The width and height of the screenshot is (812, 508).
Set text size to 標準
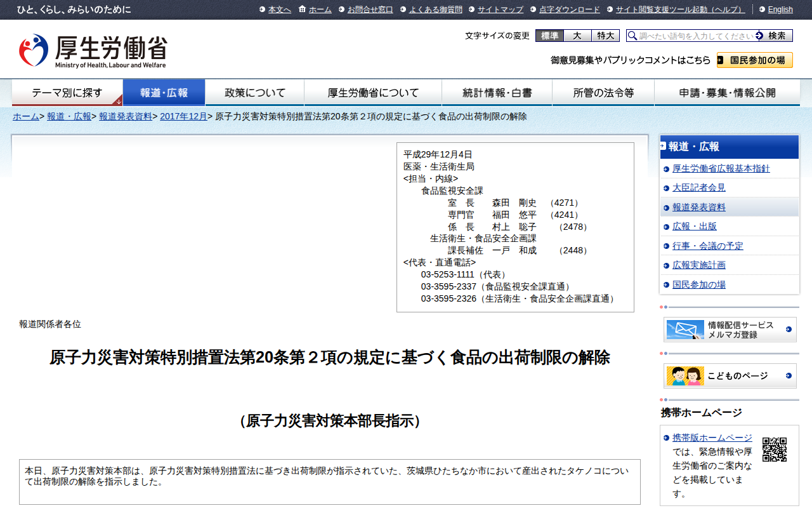549,36
